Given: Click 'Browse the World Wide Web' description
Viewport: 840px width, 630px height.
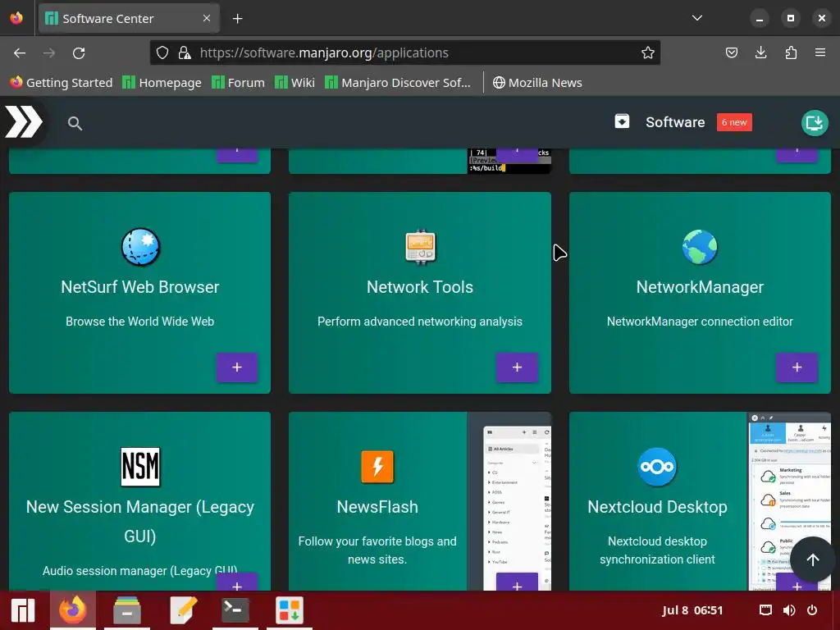Looking at the screenshot, I should pyautogui.click(x=139, y=322).
